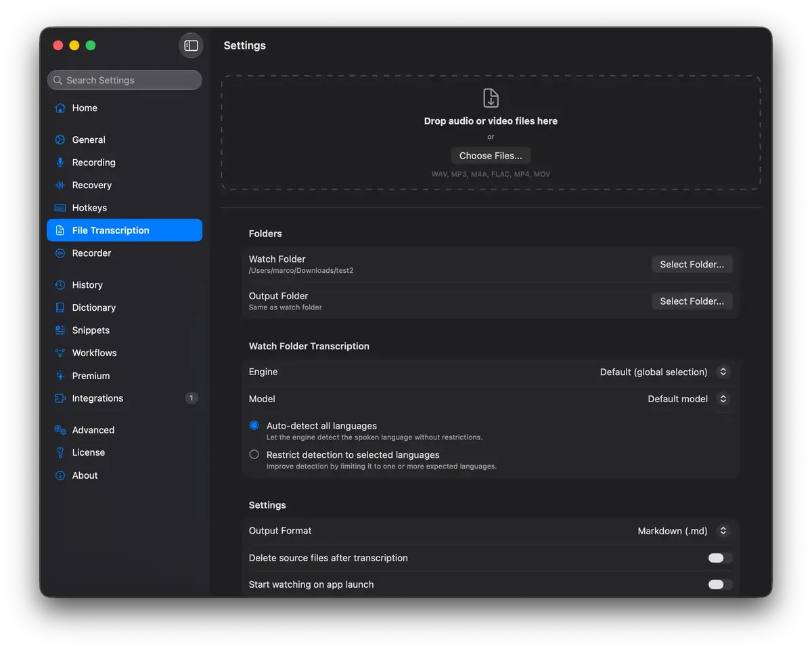
Task: Click the Workflows nodes icon
Action: 60,353
